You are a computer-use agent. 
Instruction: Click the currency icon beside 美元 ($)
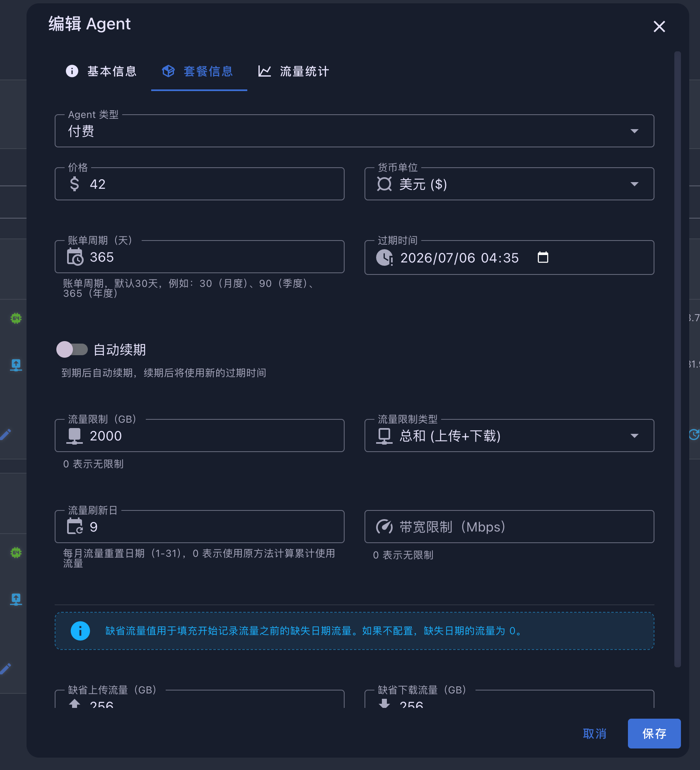[x=384, y=184]
